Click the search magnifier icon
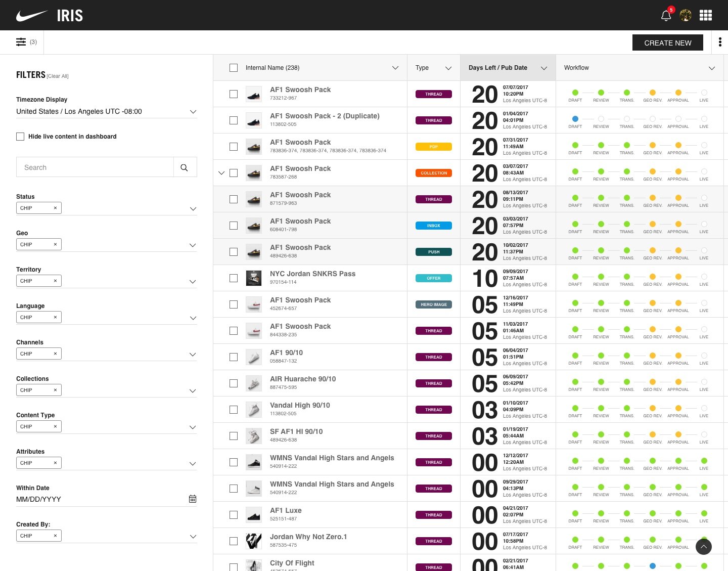The width and height of the screenshot is (728, 571). click(x=185, y=167)
